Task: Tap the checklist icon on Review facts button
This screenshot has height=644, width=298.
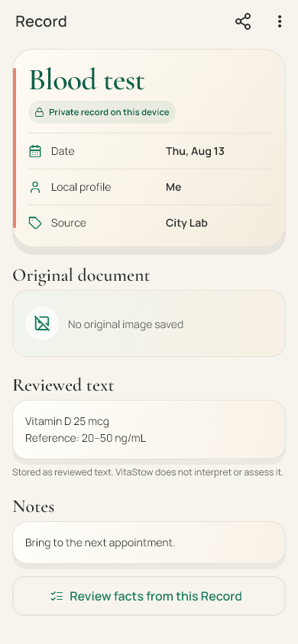Action: [57, 596]
